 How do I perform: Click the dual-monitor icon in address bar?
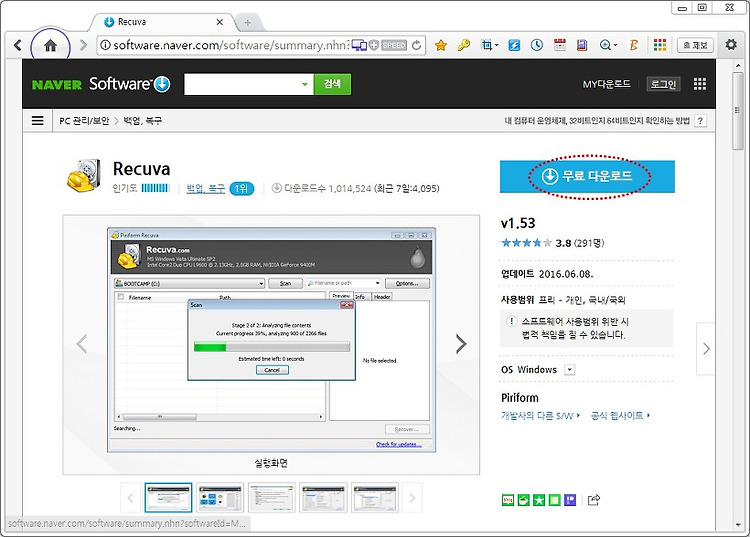359,45
